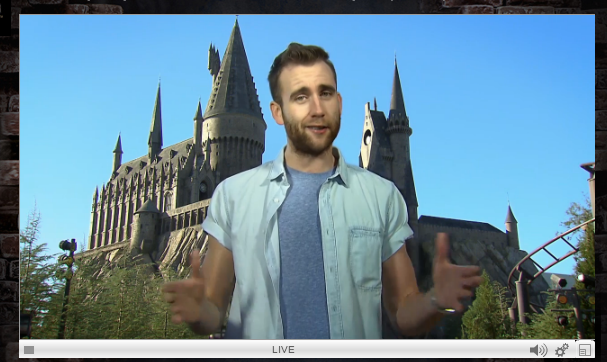The image size is (607, 362).
Task: Click the wristwatch on the presenter's arm
Action: pos(441,305)
